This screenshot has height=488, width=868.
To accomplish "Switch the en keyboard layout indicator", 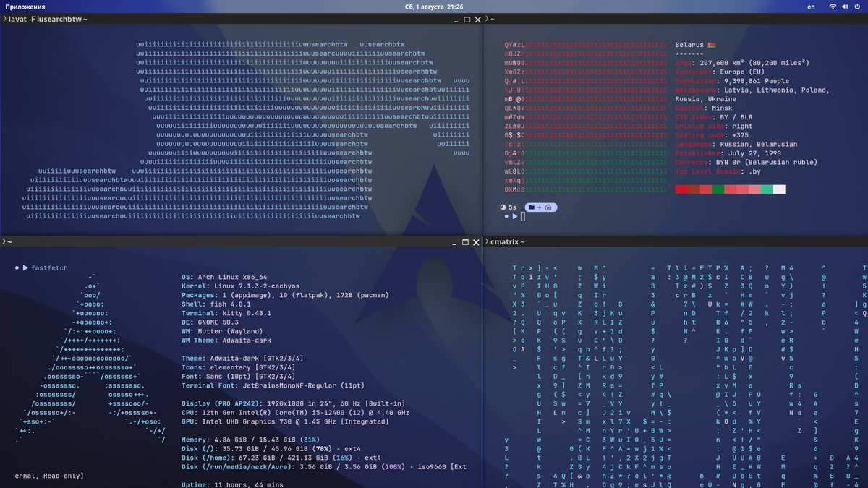I will (811, 7).
